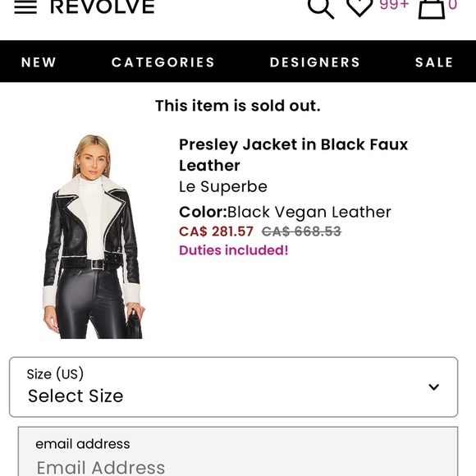Open the CATEGORIES menu item
The height and width of the screenshot is (476, 476).
(x=163, y=62)
